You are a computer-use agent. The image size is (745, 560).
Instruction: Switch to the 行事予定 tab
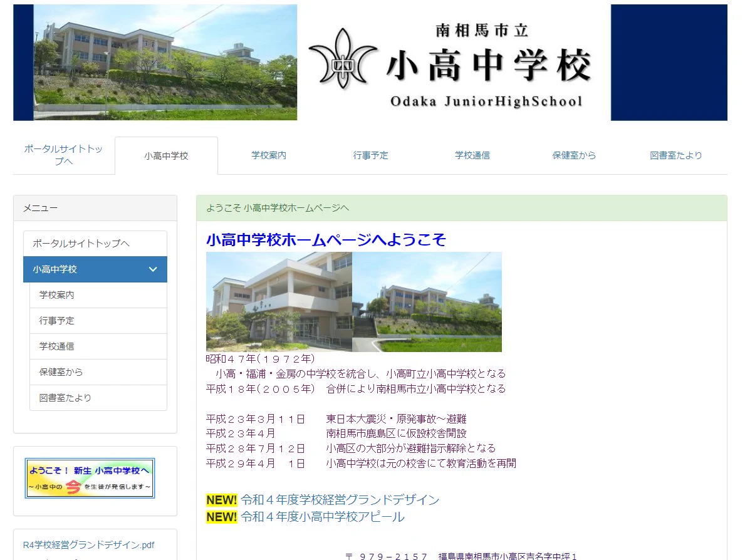370,155
